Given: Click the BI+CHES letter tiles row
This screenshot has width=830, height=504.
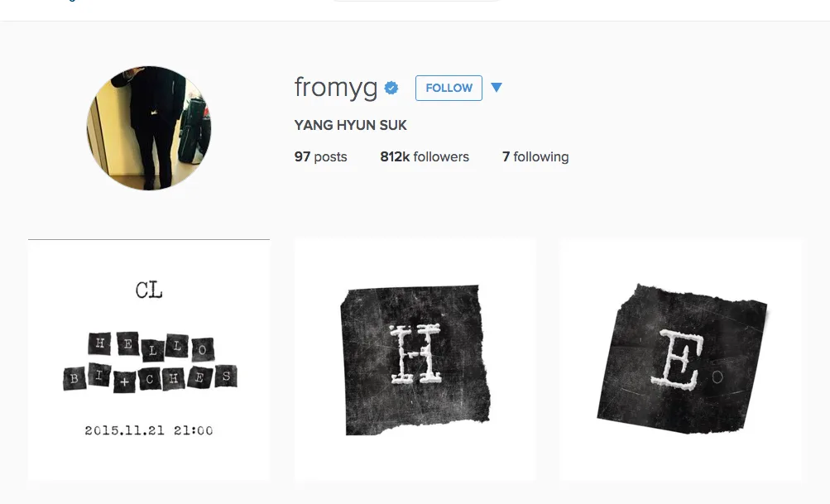Looking at the screenshot, I should click(151, 377).
